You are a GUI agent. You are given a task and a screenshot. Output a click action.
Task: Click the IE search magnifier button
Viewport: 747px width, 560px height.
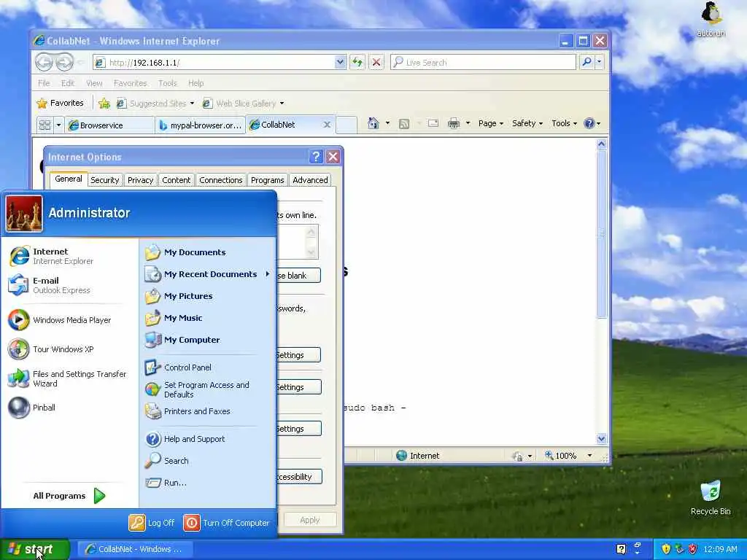[587, 62]
